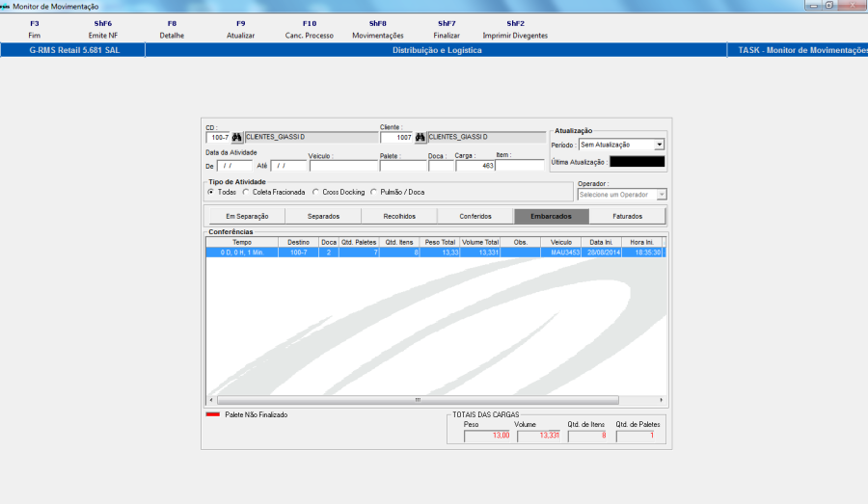Switch to the Separados tab
The image size is (868, 504).
pos(323,216)
